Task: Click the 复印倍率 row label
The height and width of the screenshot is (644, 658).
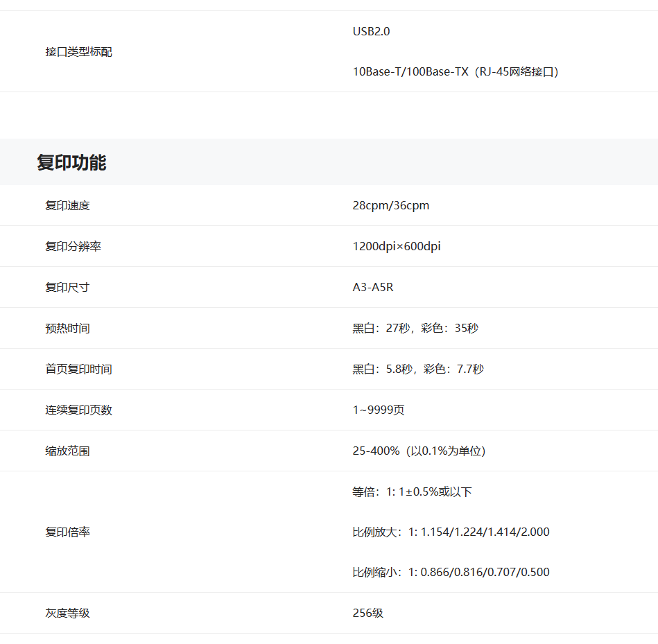Action: [67, 532]
